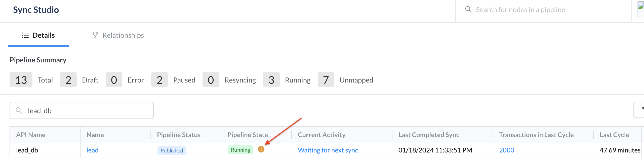Open the 2000 transactions link

point(507,150)
